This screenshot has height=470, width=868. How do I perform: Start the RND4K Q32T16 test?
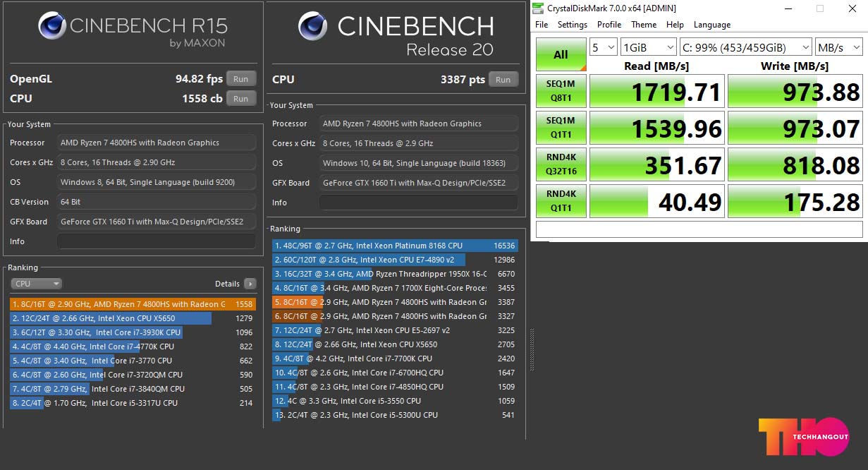click(x=561, y=164)
